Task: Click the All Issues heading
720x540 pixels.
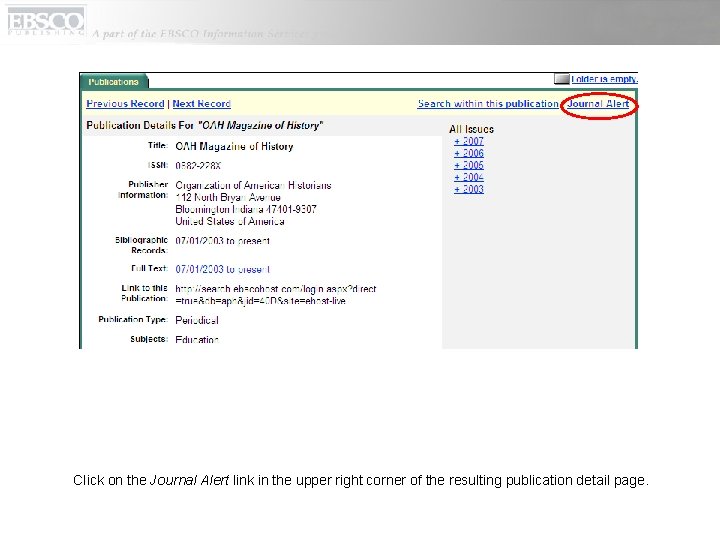Action: pos(472,129)
